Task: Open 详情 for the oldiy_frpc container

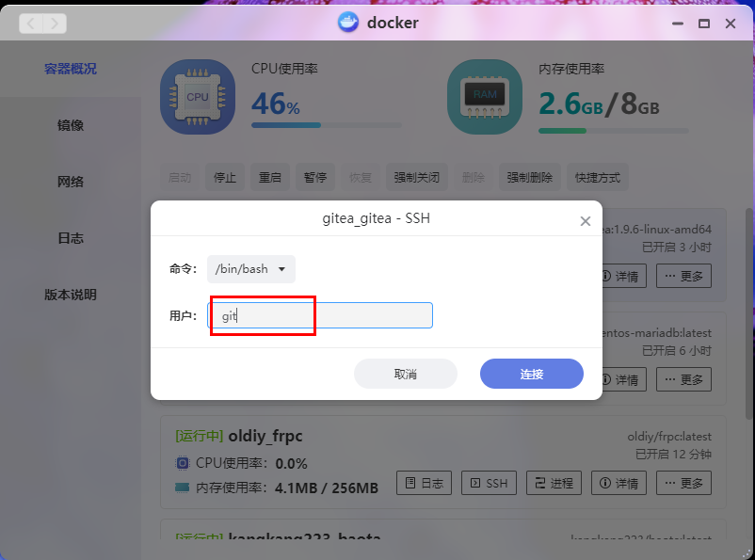Action: click(618, 483)
